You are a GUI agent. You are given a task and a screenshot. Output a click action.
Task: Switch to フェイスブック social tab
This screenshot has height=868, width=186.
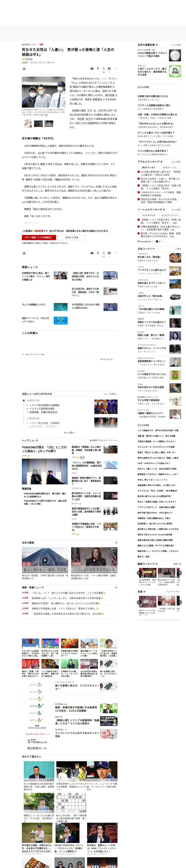click(148, 215)
